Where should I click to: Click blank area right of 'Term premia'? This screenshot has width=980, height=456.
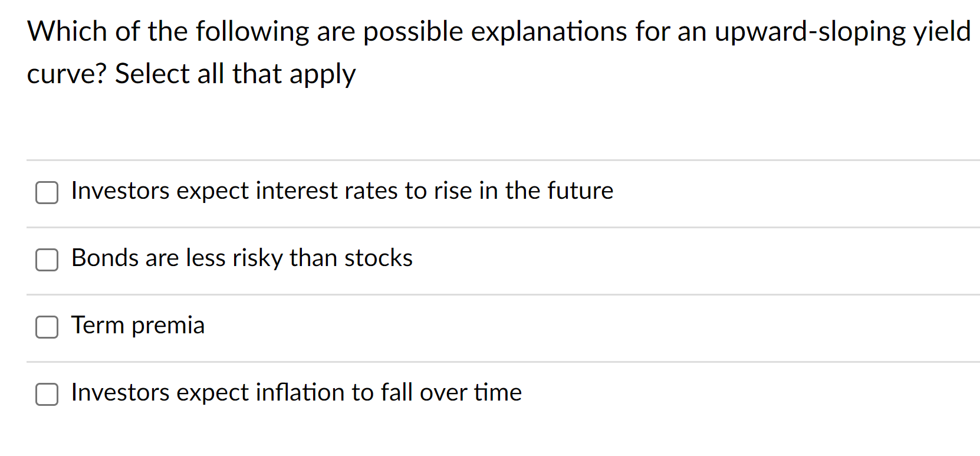[531, 325]
